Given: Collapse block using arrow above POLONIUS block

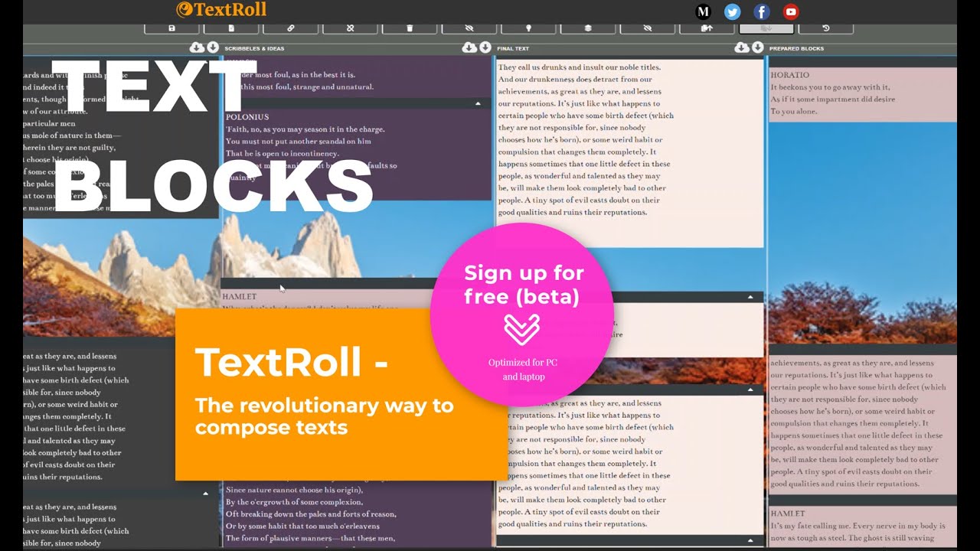Looking at the screenshot, I should [x=478, y=103].
